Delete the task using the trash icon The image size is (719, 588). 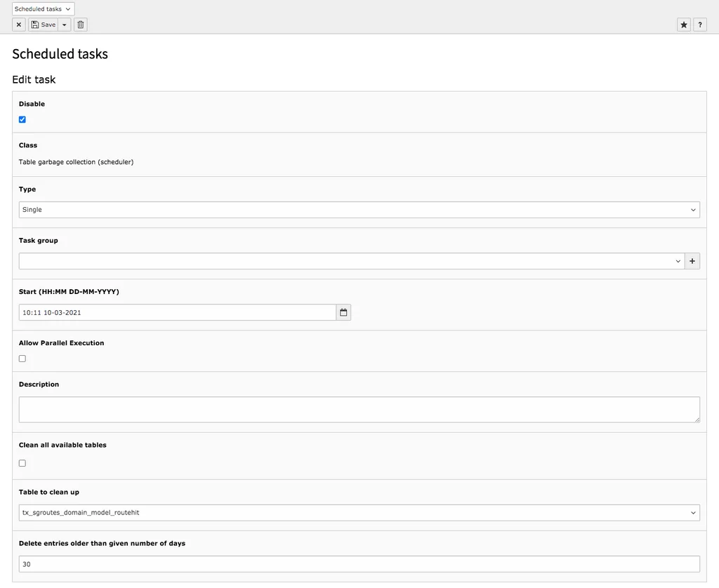coord(80,25)
